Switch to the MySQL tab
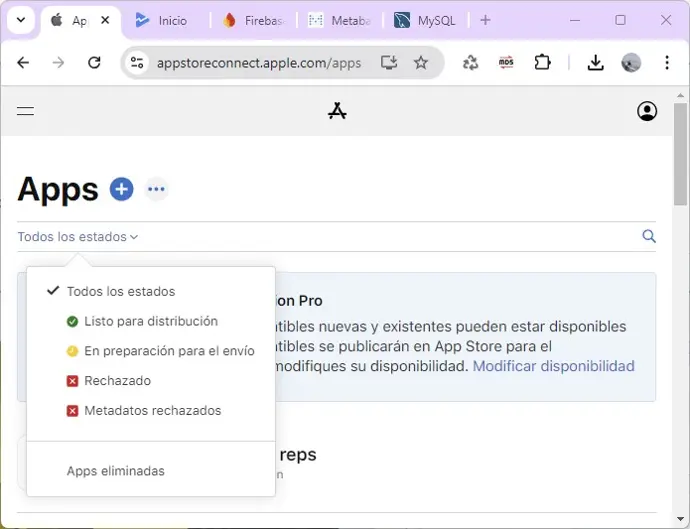This screenshot has width=690, height=529. tap(426, 20)
